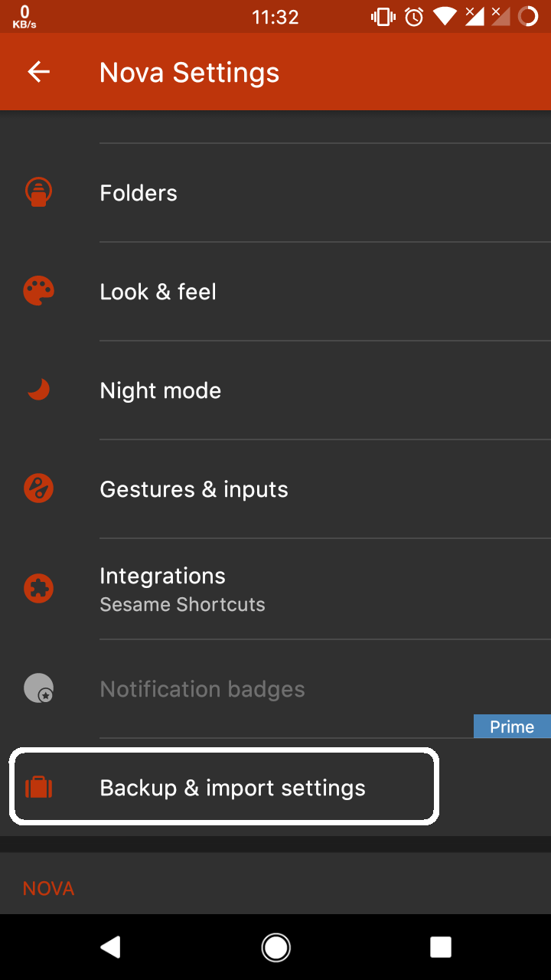The width and height of the screenshot is (551, 980).
Task: Select the Notification badges option
Action: 202,689
